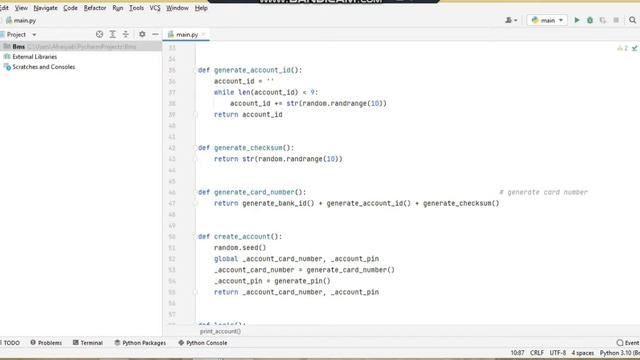This screenshot has height=360, width=640.
Task: Click on def generate_checksum() line
Action: pos(246,148)
